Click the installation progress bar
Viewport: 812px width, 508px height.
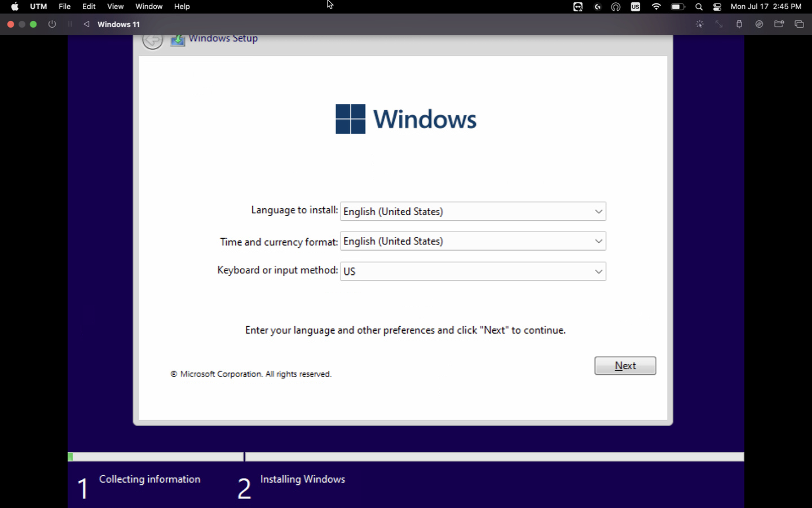pyautogui.click(x=406, y=457)
